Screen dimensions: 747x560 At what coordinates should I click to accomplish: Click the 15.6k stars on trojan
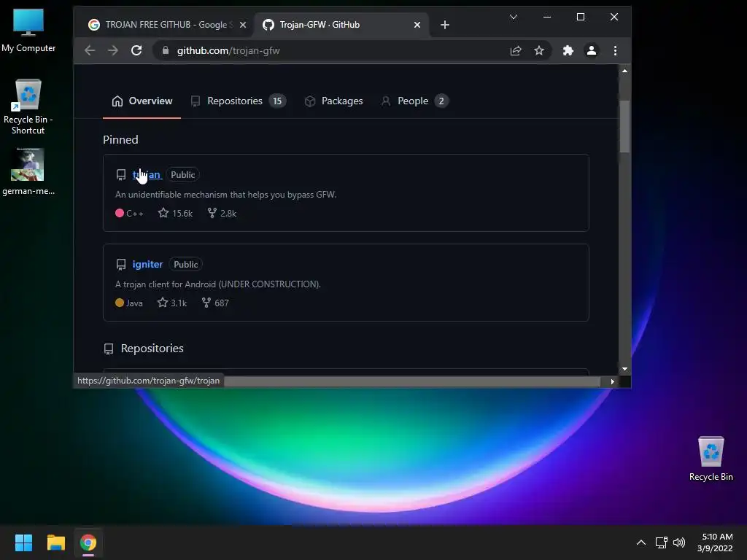click(x=175, y=214)
